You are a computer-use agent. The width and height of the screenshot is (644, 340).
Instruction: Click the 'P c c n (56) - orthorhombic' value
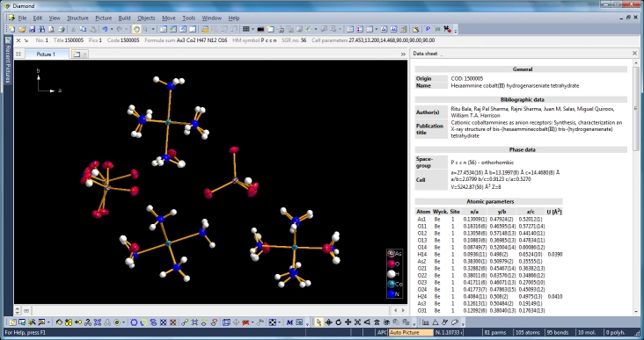pos(482,162)
